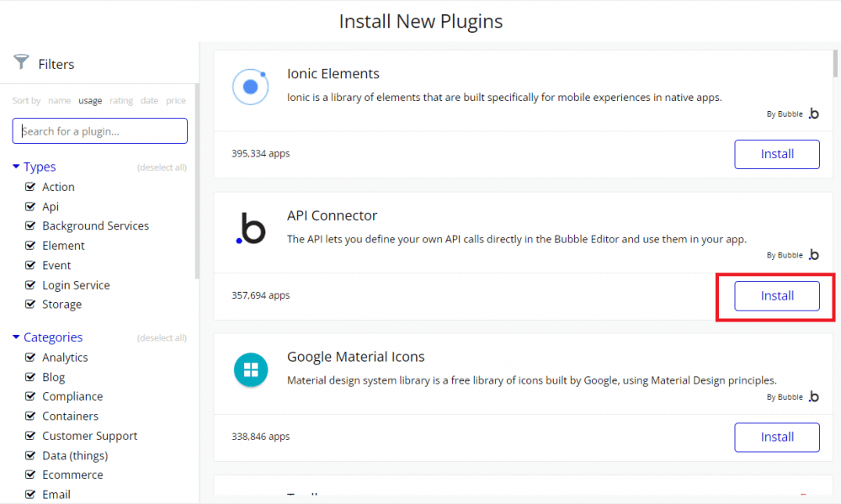Toggle the Background Services checkbox
This screenshot has height=504, width=841.
[30, 225]
